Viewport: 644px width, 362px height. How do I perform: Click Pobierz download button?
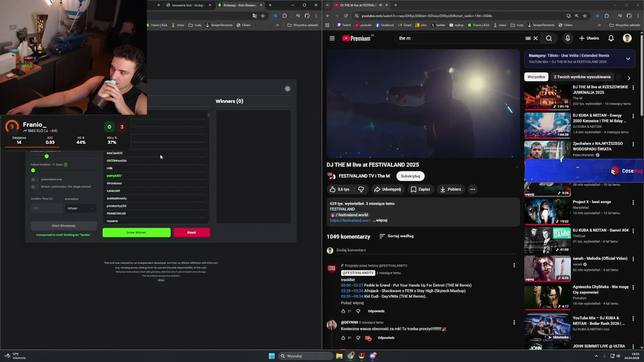pyautogui.click(x=450, y=190)
